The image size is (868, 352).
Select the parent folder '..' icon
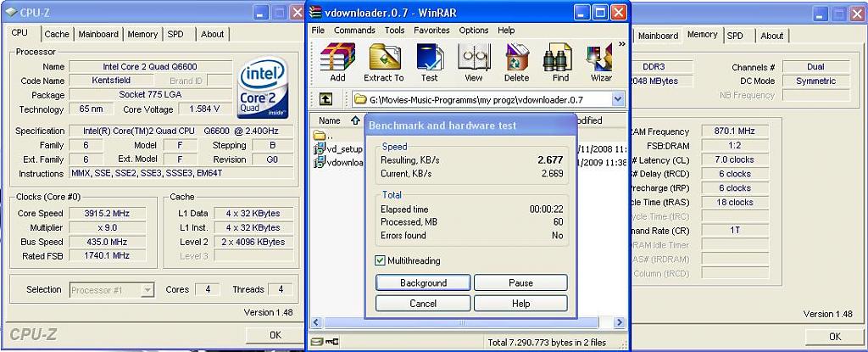(319, 135)
